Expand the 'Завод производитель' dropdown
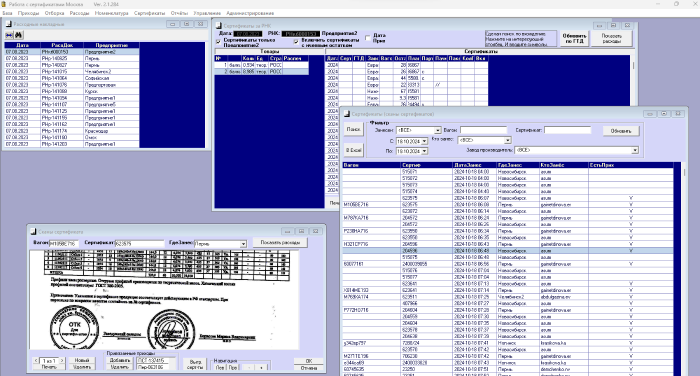The height and width of the screenshot is (376, 700). point(635,150)
